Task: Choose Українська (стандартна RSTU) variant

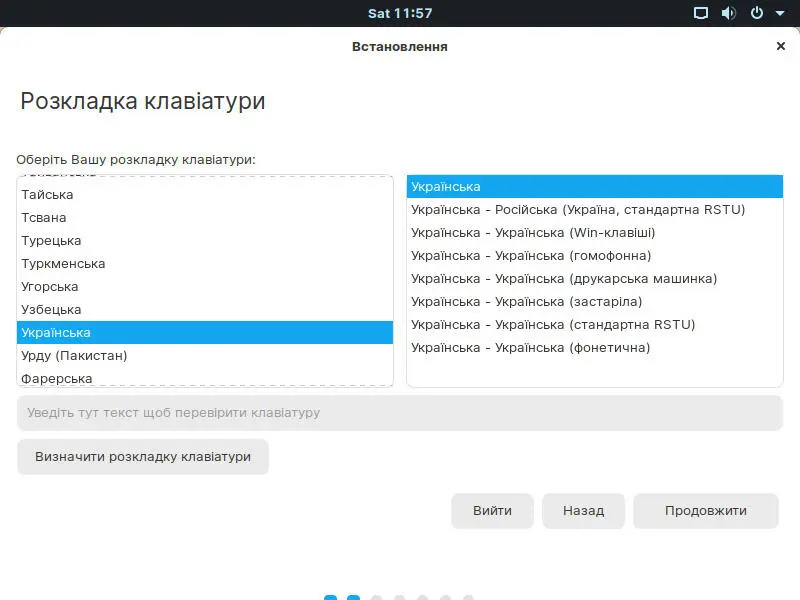Action: pos(595,324)
